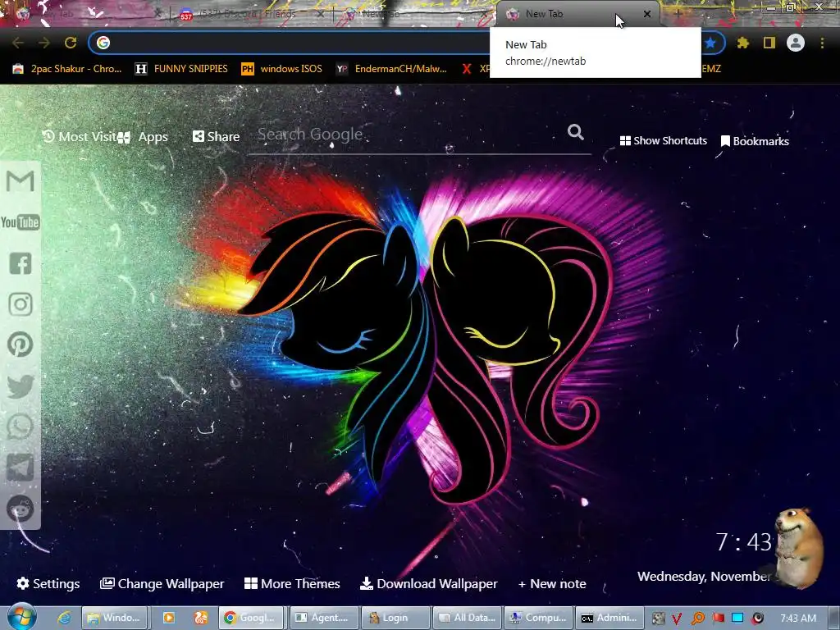Switch to Admini... command prompt taskbar button

(610, 618)
